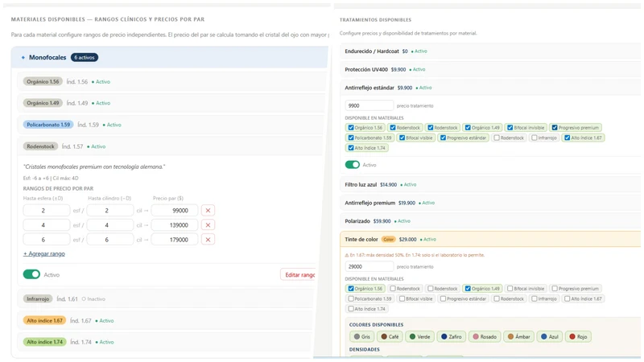Expand the Orgánico 1.49 material row

point(171,103)
